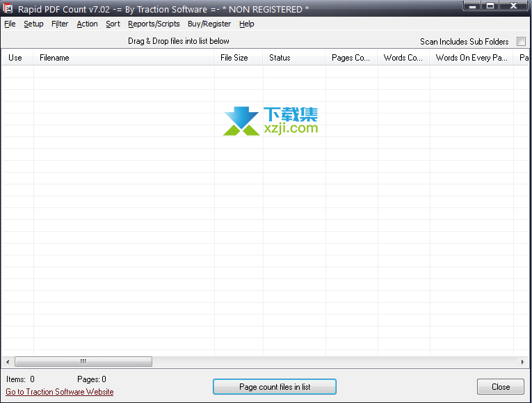Image resolution: width=532 pixels, height=403 pixels.
Task: Open the Action menu
Action: 87,24
